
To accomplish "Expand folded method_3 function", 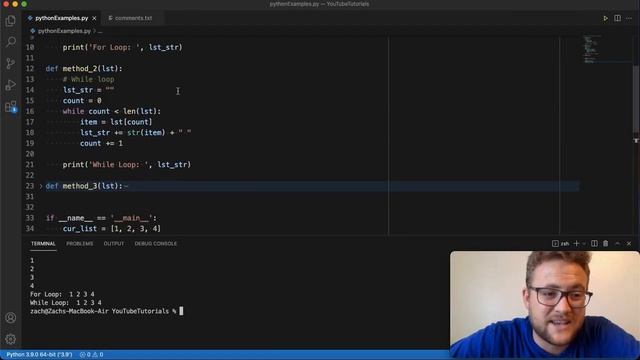I will coord(41,186).
